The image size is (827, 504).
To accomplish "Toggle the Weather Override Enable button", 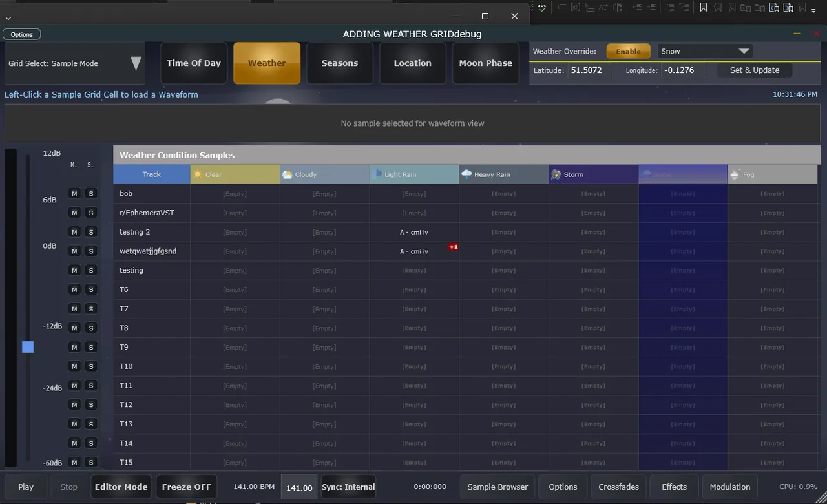I will pos(628,52).
